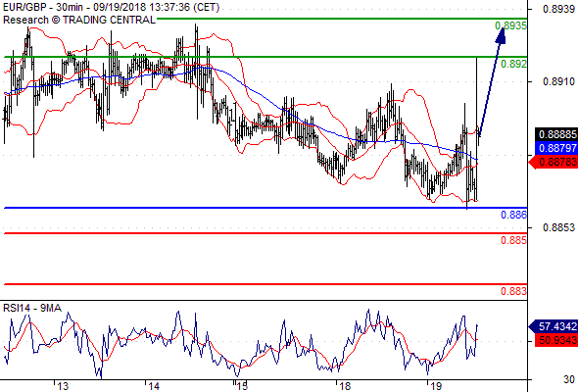Select the red 50.9343 RSI average tag

[x=556, y=340]
